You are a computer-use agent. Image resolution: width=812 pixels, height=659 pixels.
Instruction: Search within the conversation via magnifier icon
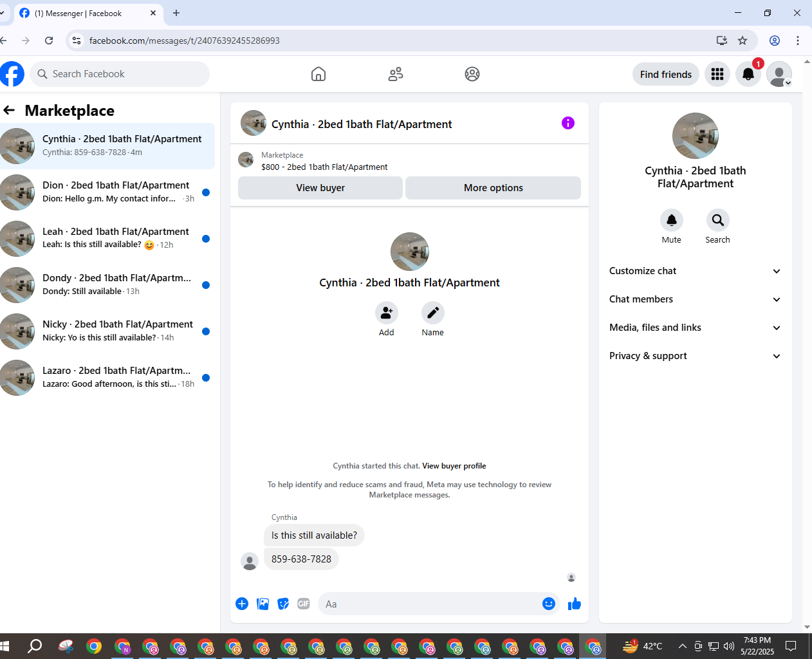[718, 220]
